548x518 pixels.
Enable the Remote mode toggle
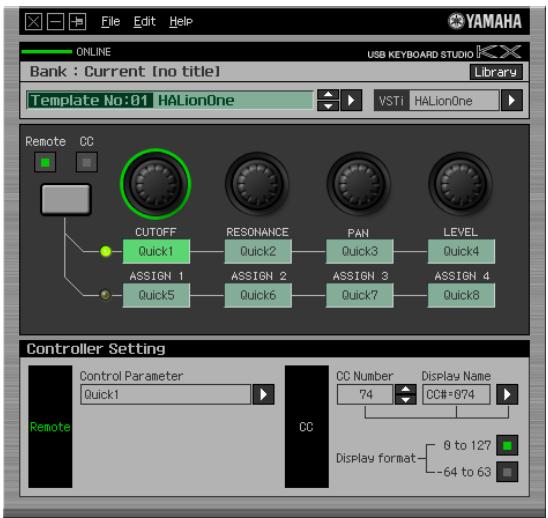pos(45,162)
